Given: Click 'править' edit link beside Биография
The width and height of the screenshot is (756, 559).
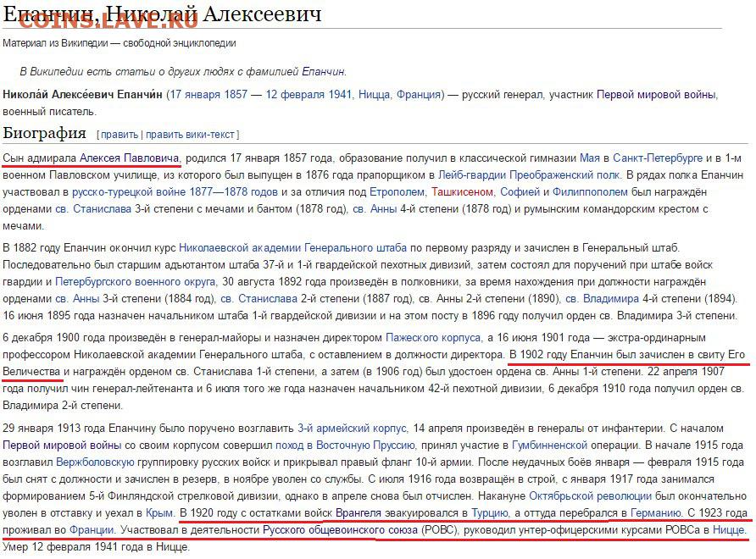Looking at the screenshot, I should tap(120, 135).
